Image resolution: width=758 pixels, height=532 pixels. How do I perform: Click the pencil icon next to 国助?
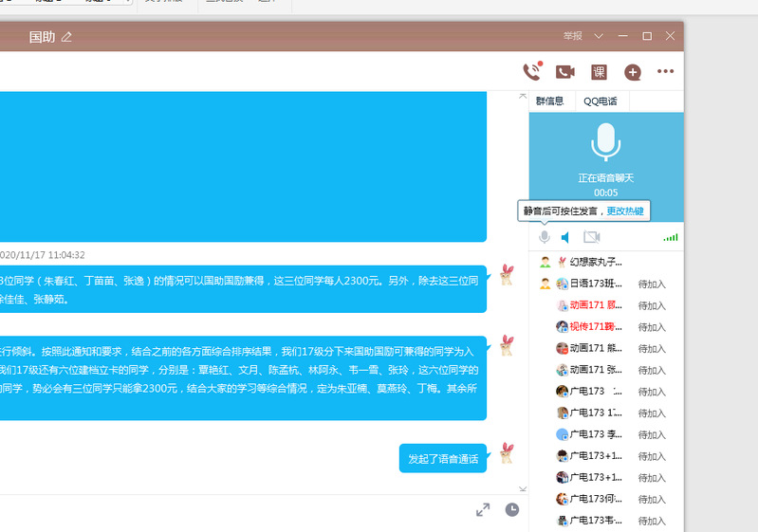point(66,37)
